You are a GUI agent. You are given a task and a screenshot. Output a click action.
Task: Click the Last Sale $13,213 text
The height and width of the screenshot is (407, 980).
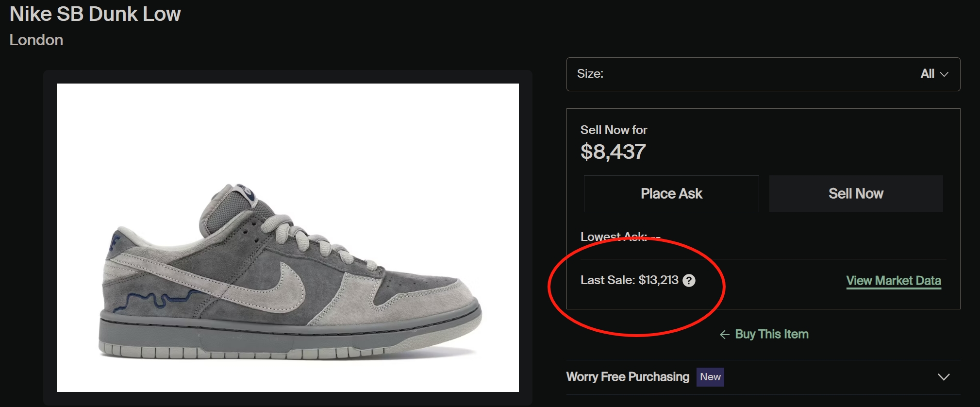point(629,280)
